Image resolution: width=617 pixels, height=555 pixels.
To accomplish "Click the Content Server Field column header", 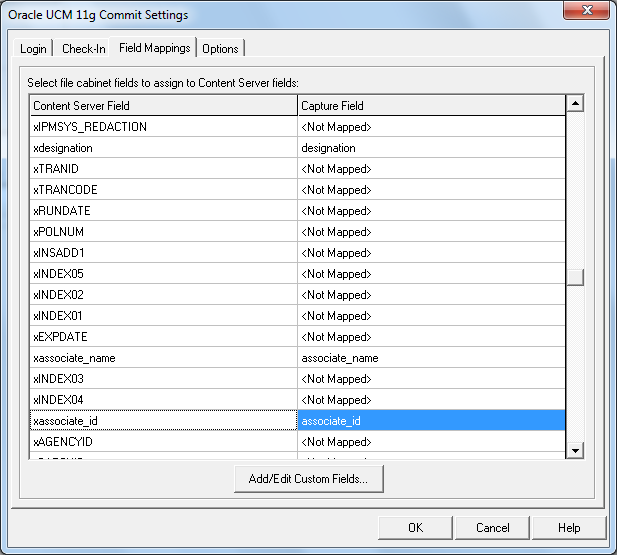I will (x=163, y=105).
